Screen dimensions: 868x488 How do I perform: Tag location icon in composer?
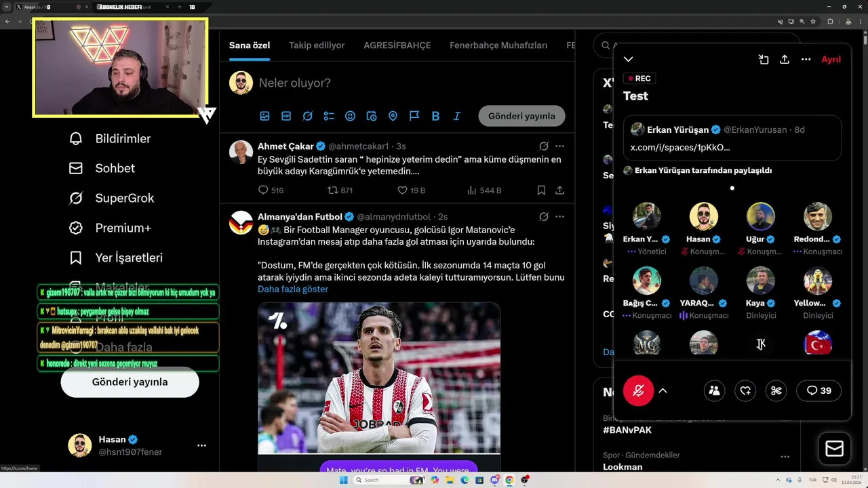coord(393,116)
